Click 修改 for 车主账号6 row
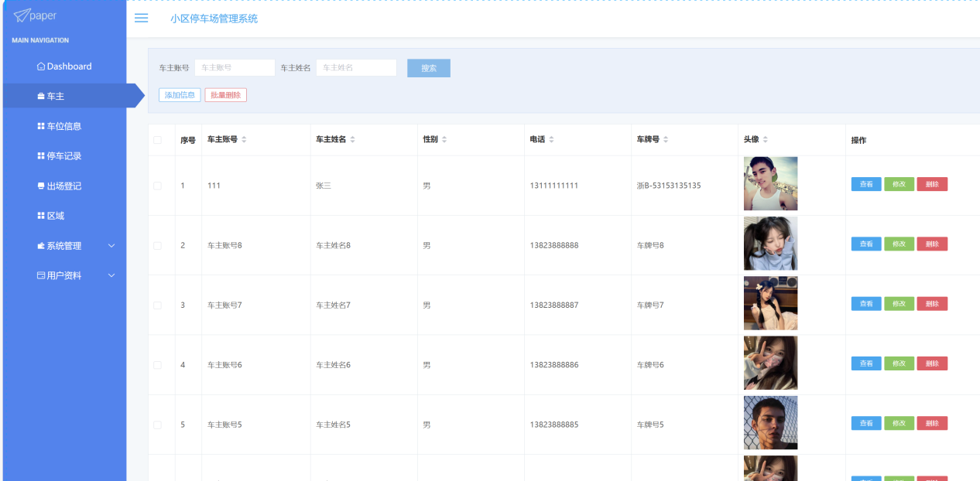Image resolution: width=980 pixels, height=481 pixels. tap(899, 363)
